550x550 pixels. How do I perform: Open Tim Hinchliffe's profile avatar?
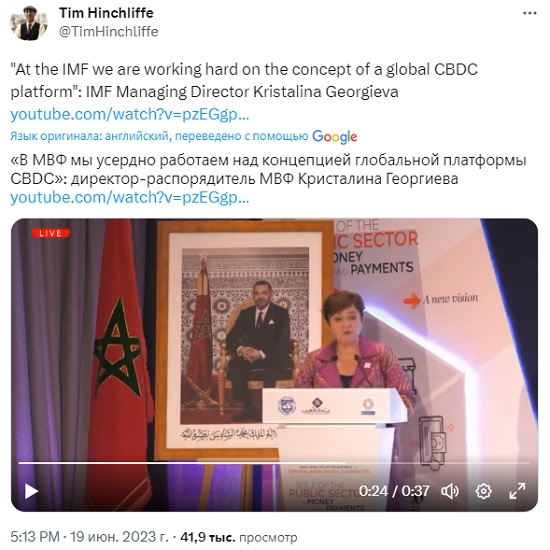(x=29, y=23)
